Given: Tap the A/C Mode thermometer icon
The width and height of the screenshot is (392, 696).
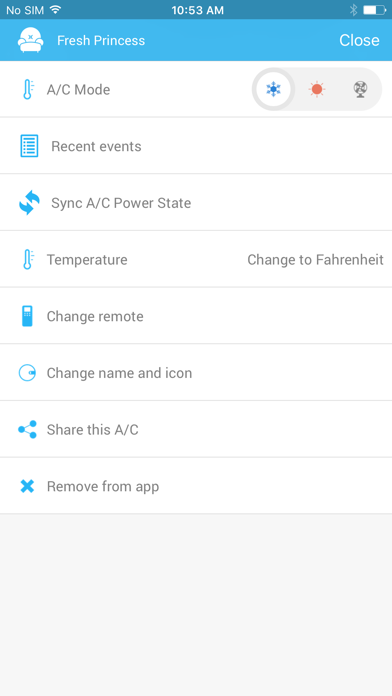Looking at the screenshot, I should (x=28, y=89).
